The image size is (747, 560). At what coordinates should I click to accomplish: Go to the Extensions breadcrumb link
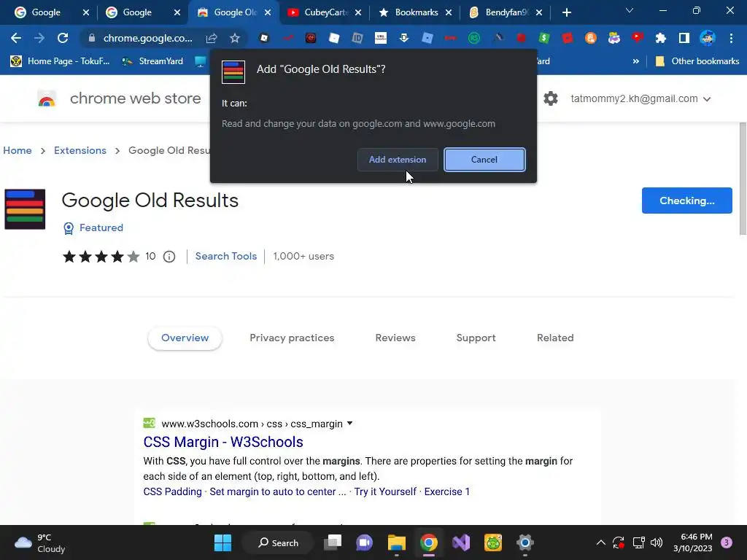[80, 150]
